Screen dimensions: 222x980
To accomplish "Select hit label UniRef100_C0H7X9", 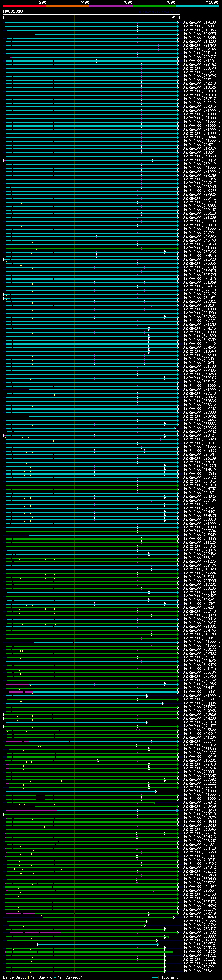I will 199,91.
